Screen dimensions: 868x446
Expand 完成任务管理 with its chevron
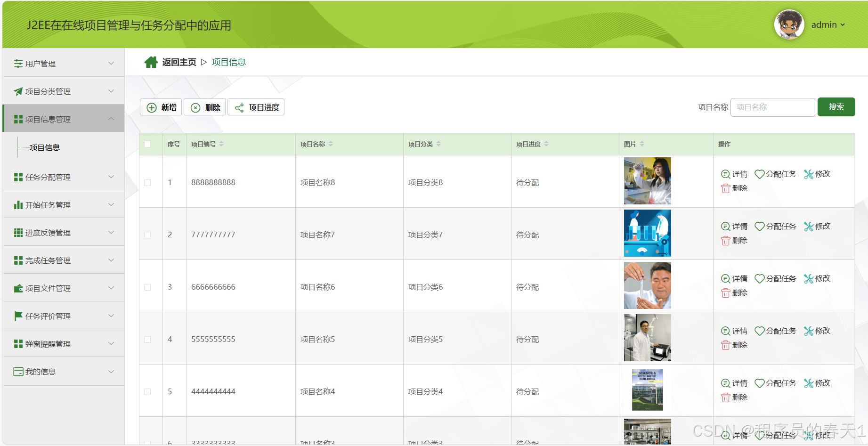[111, 260]
